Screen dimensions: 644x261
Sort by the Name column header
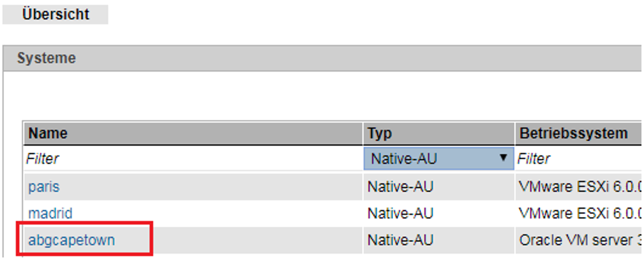pyautogui.click(x=48, y=134)
